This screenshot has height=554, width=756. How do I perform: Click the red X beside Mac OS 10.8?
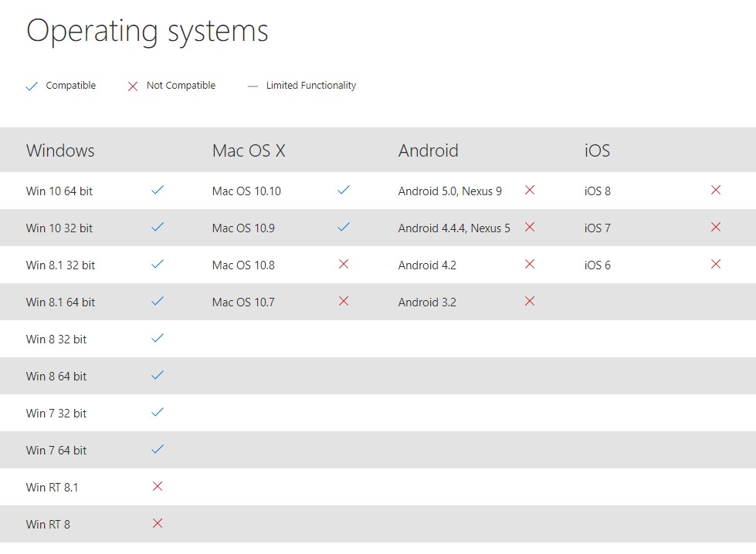coord(344,264)
